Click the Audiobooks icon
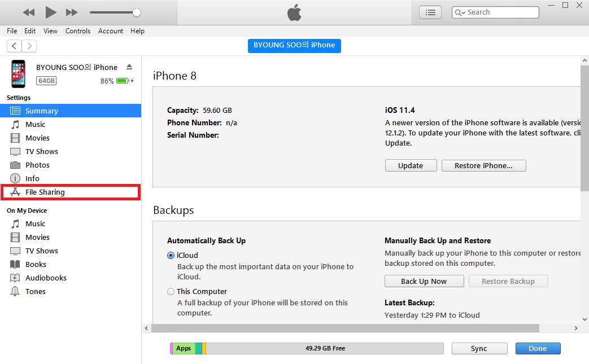This screenshot has width=589, height=364. pyautogui.click(x=15, y=278)
